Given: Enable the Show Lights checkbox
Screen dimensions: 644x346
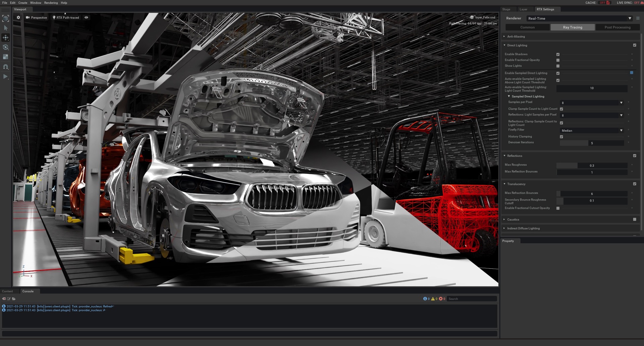Looking at the screenshot, I should click(558, 66).
